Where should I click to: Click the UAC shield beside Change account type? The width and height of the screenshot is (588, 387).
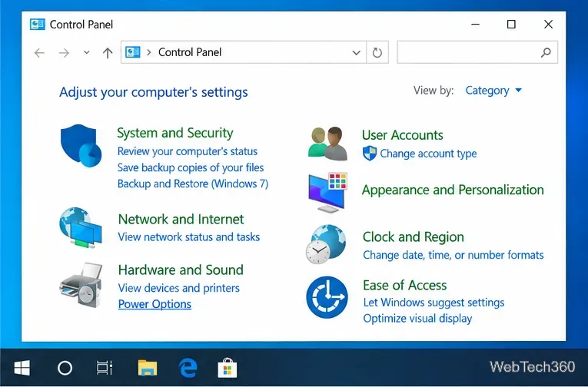coord(370,154)
